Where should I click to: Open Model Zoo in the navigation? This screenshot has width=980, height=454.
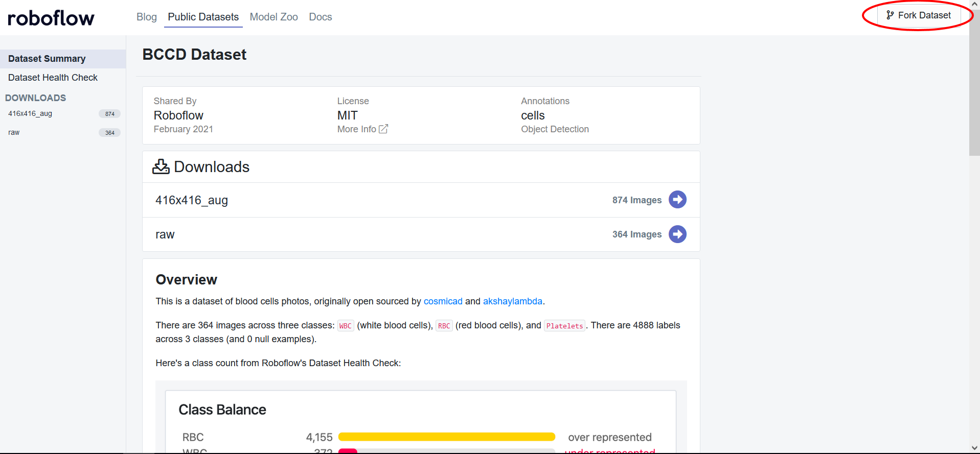(x=274, y=17)
